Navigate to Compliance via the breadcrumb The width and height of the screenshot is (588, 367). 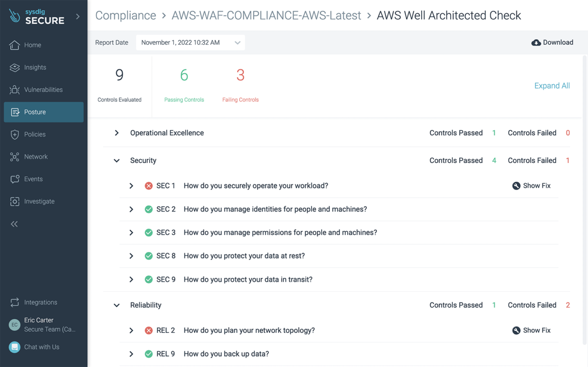click(x=126, y=15)
